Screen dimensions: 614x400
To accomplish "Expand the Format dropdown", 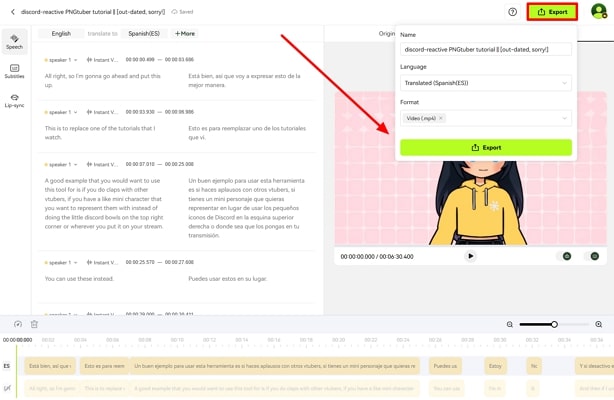I will point(564,118).
